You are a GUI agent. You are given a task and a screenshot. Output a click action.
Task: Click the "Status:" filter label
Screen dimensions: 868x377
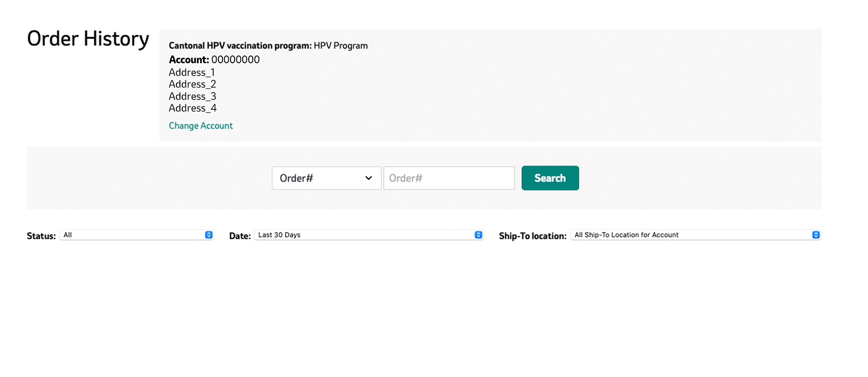41,236
